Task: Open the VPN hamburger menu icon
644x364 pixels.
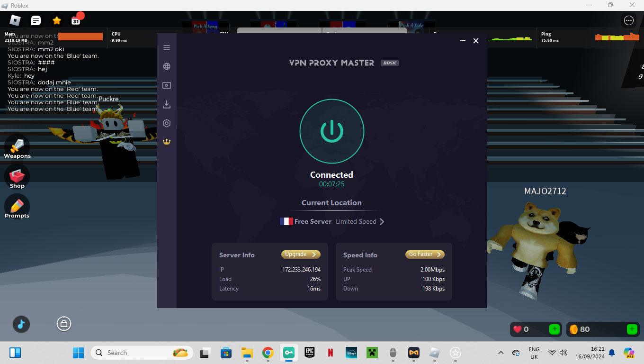Action: [167, 47]
